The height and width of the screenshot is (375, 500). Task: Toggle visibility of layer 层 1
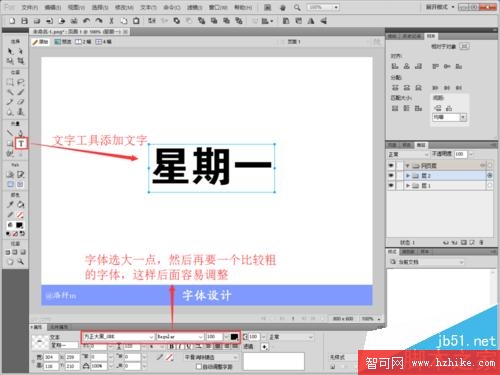391,185
